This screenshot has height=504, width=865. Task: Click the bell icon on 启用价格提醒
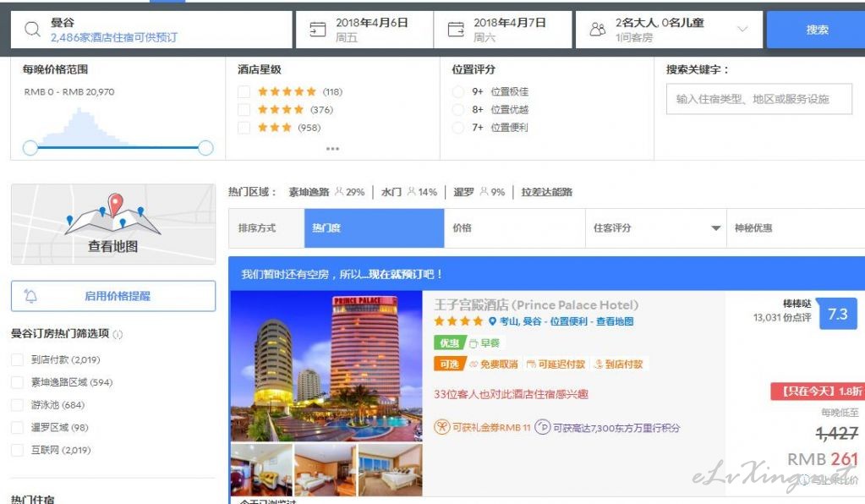coord(31,296)
